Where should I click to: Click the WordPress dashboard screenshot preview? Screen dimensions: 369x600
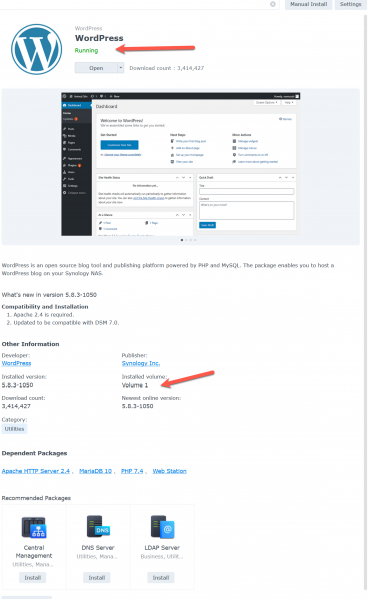(180, 164)
